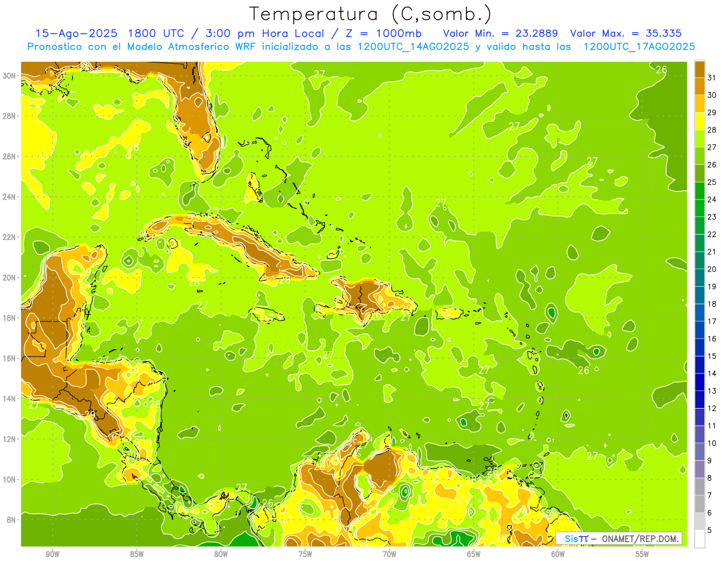Click teal legend swatch between 19 and 20

pos(699,278)
